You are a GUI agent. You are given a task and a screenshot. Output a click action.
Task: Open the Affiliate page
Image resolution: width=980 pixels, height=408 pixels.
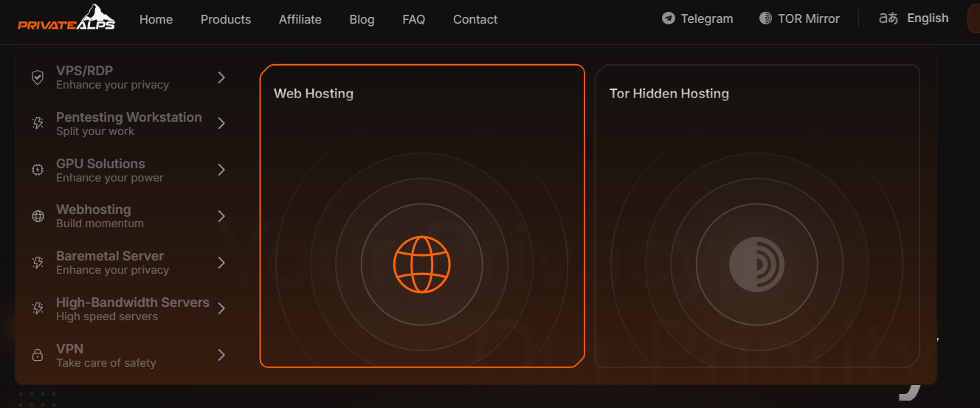pos(300,19)
